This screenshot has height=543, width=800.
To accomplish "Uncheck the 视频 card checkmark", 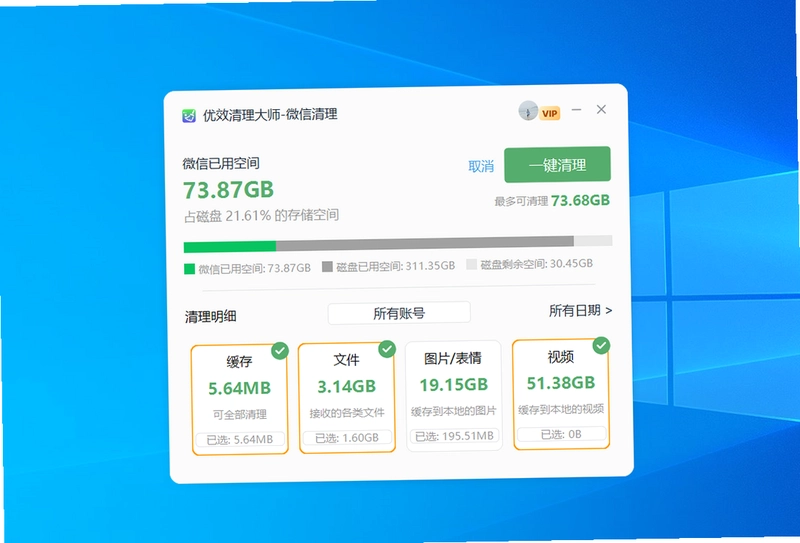I will click(x=601, y=345).
